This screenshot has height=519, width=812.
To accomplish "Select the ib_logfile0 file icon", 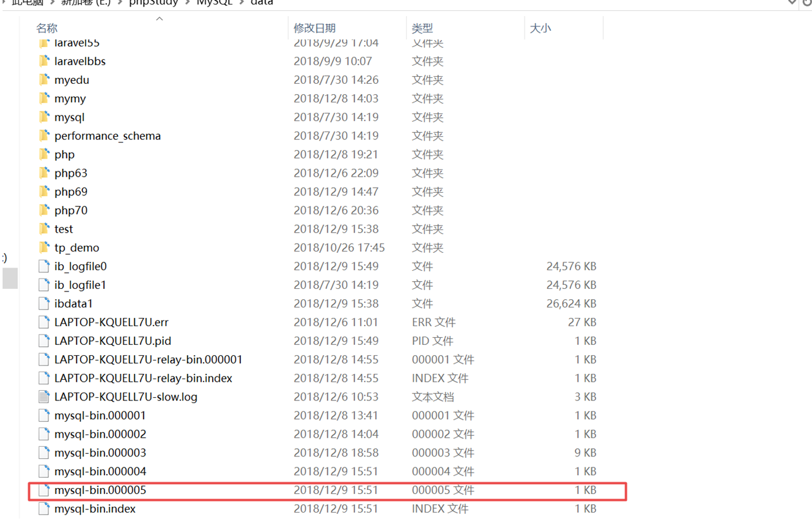I will 44,266.
